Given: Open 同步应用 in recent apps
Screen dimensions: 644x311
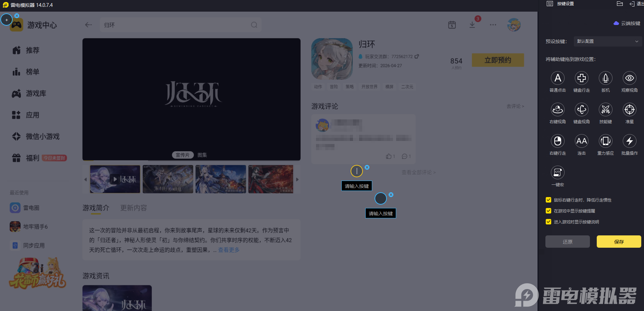Looking at the screenshot, I should click(27, 245).
